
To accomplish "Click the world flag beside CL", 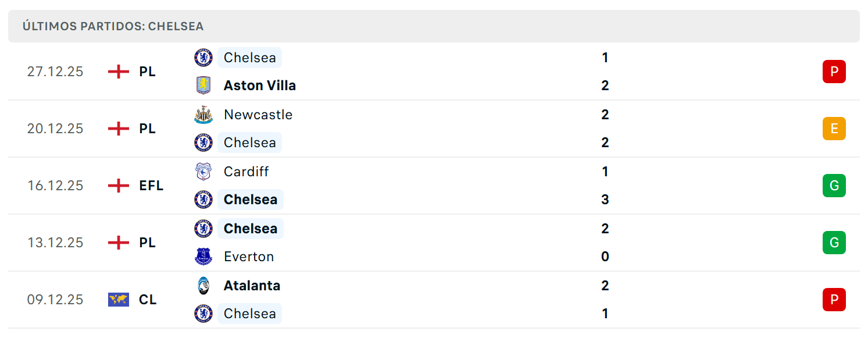I will tap(119, 300).
